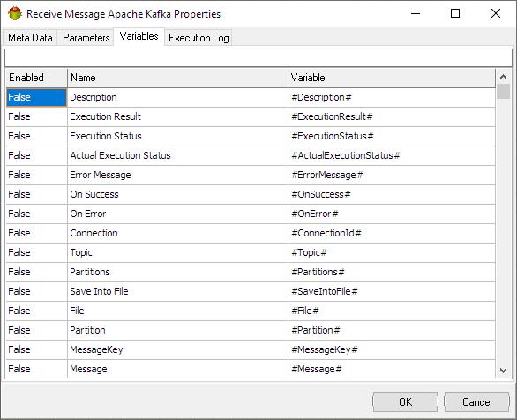Select the Variables tab
The height and width of the screenshot is (420, 517).
(139, 36)
